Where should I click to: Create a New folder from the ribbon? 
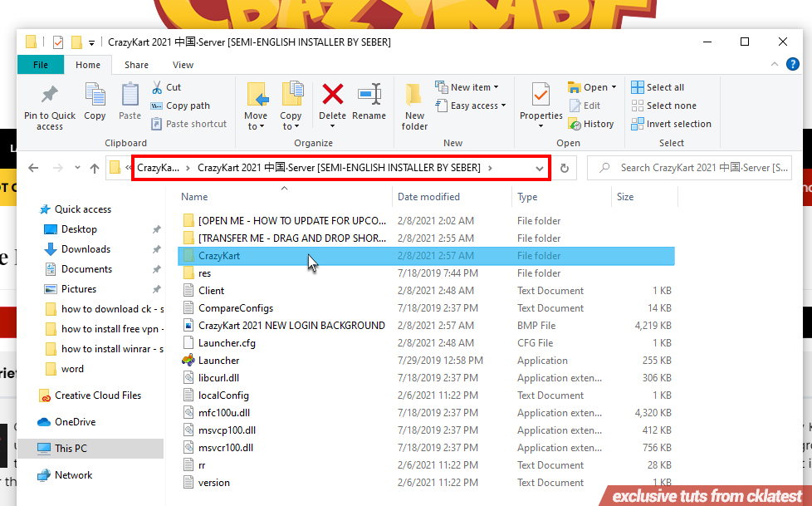tap(414, 106)
